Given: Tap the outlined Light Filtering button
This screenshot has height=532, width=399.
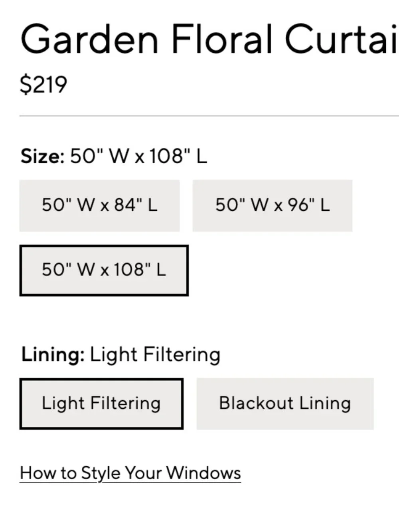Looking at the screenshot, I should click(x=101, y=403).
